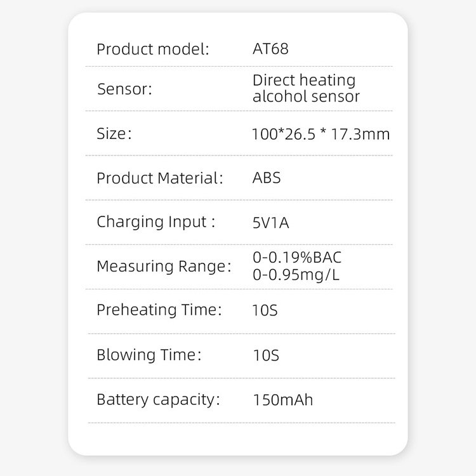Click the 'Product model:' label
Screen dimensions: 476x476
pyautogui.click(x=153, y=49)
